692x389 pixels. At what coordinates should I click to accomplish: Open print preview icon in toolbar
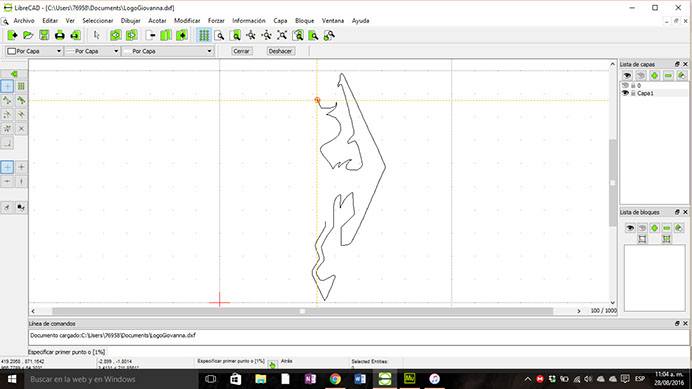pos(75,35)
